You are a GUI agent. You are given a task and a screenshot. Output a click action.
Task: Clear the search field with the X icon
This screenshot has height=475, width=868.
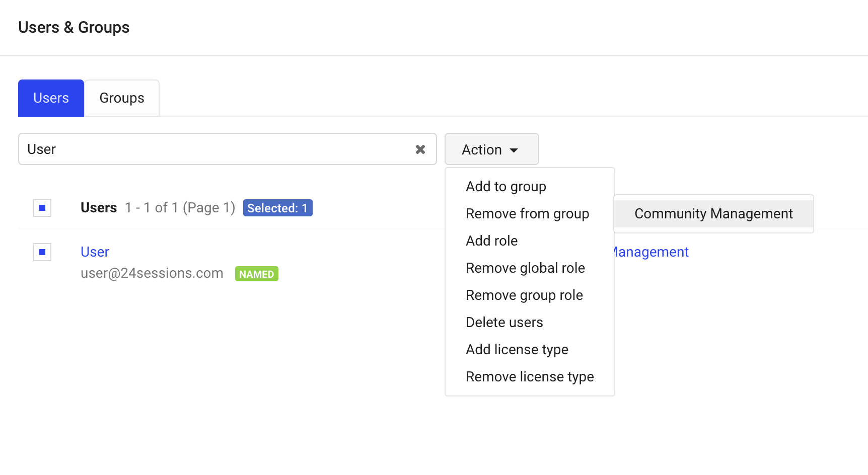point(420,149)
